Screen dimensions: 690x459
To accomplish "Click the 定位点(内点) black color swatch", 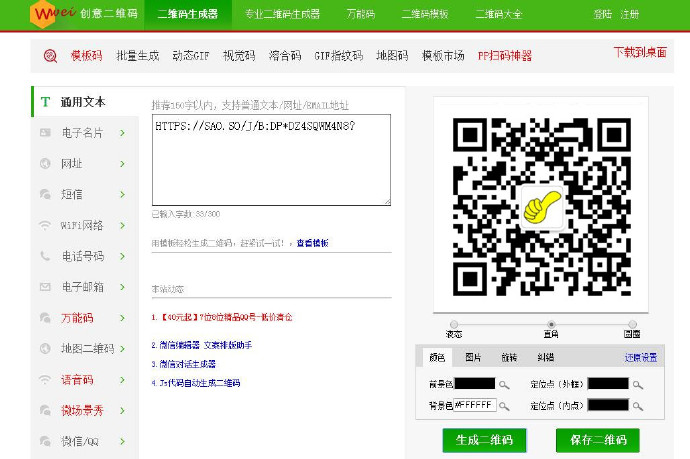I will tap(608, 405).
